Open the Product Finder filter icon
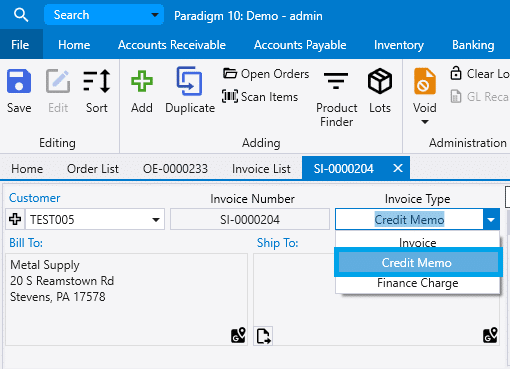 tap(336, 81)
